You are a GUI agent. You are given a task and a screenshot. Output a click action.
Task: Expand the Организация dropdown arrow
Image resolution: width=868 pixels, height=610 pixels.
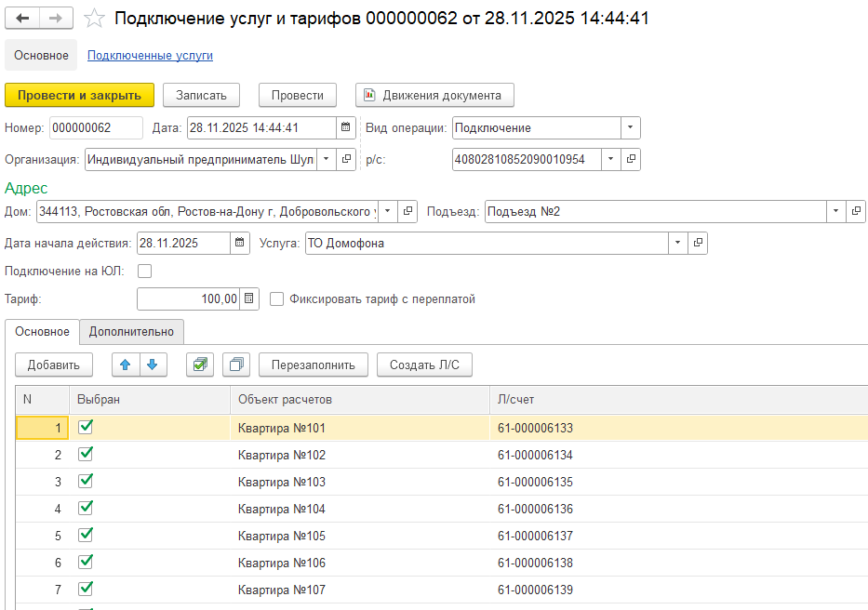tap(326, 159)
